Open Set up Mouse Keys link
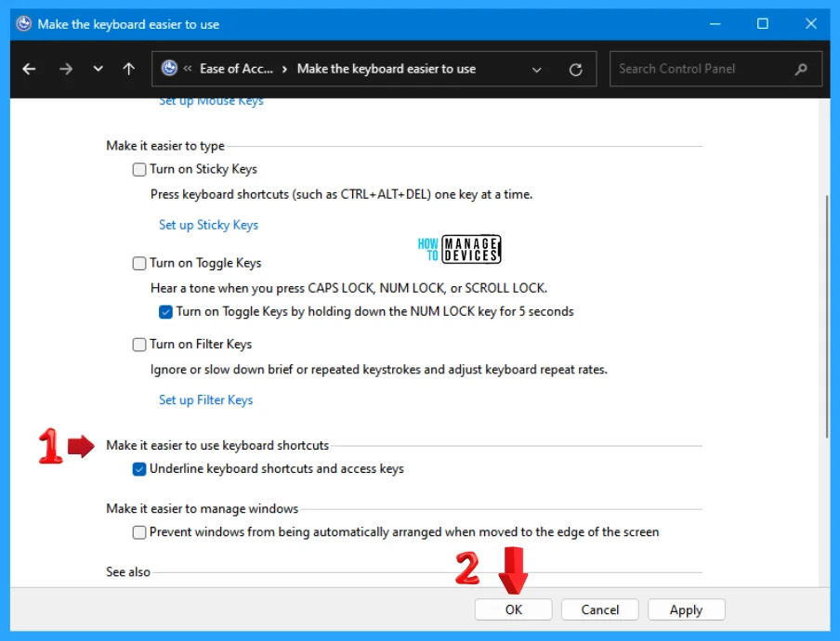The width and height of the screenshot is (840, 641). (x=211, y=101)
